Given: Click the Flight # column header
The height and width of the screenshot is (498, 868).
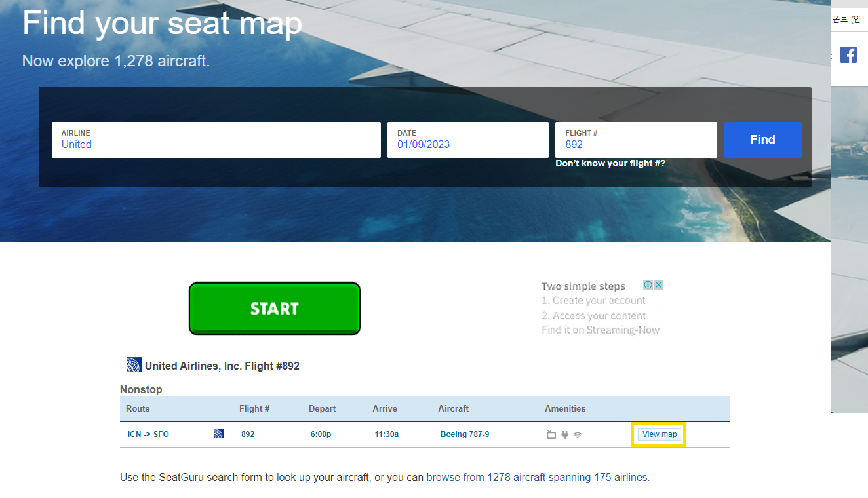Looking at the screenshot, I should tap(254, 408).
